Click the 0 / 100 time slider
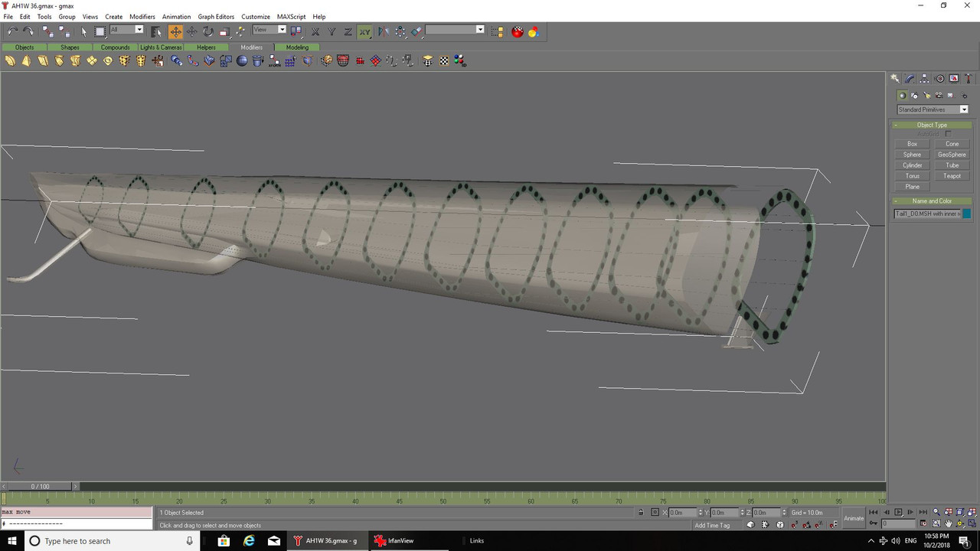 (40, 486)
